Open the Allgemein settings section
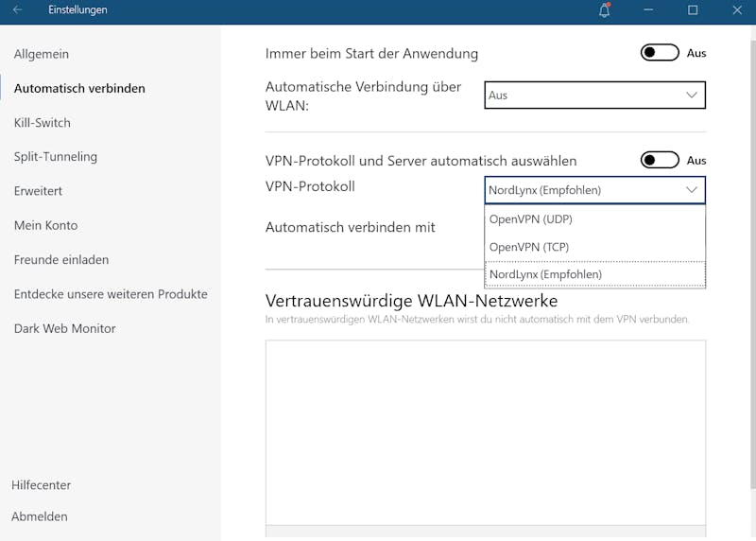This screenshot has width=756, height=541. (42, 54)
